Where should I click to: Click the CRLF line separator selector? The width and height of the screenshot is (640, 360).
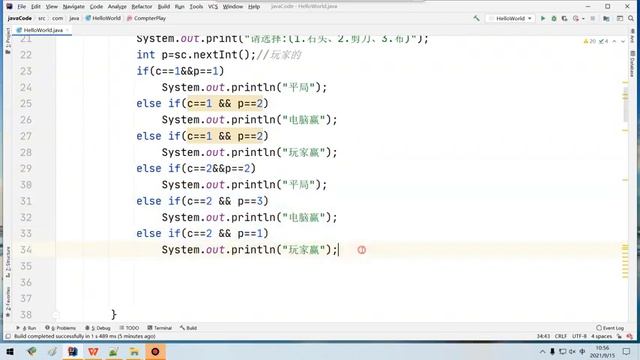(x=560, y=336)
